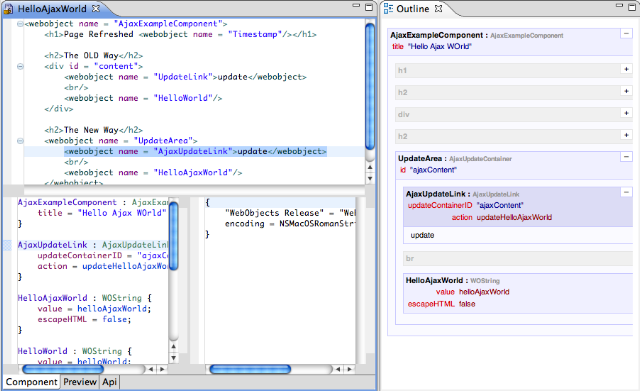This screenshot has height=391, width=640.
Task: Collapse the UpdateArea webobject fold marker
Action: 20,141
